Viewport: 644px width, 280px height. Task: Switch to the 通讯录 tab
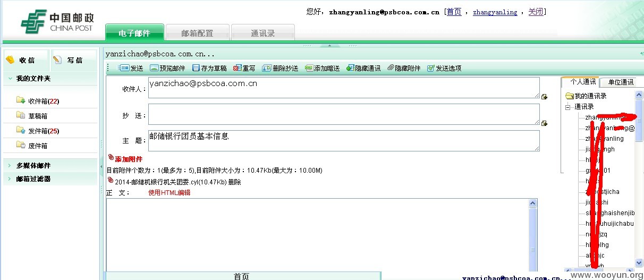point(262,33)
